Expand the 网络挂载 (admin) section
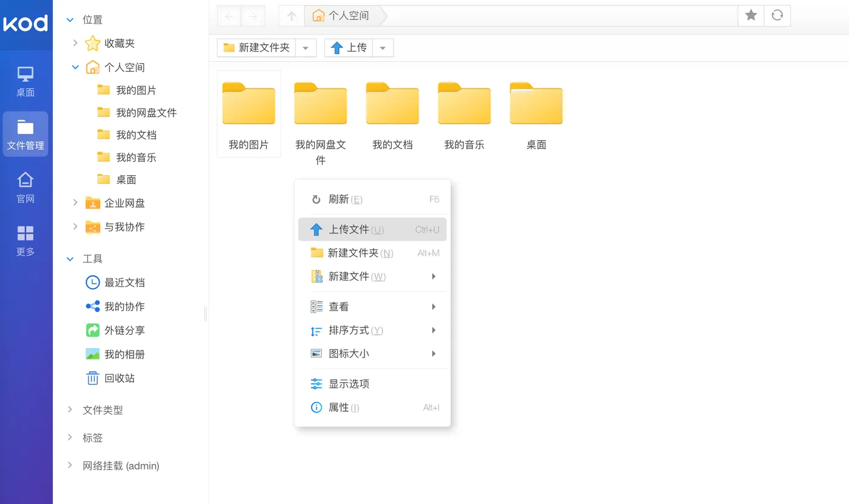The image size is (849, 504). [x=70, y=466]
